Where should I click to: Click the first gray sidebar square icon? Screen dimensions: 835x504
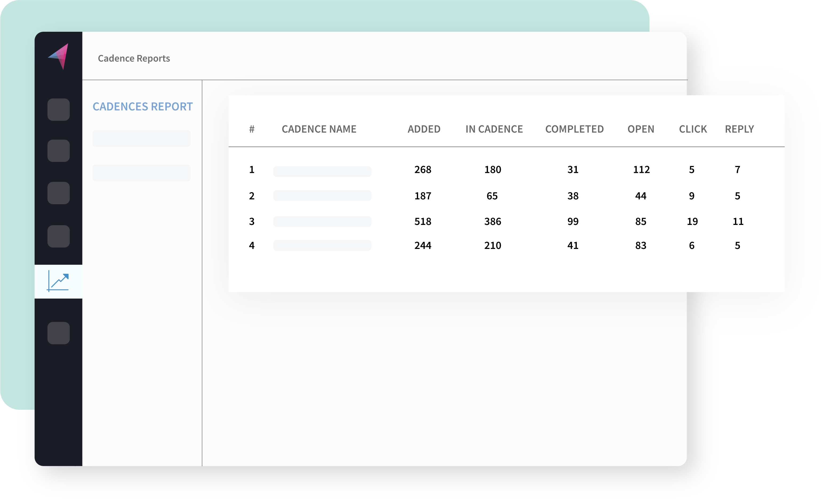pyautogui.click(x=58, y=109)
